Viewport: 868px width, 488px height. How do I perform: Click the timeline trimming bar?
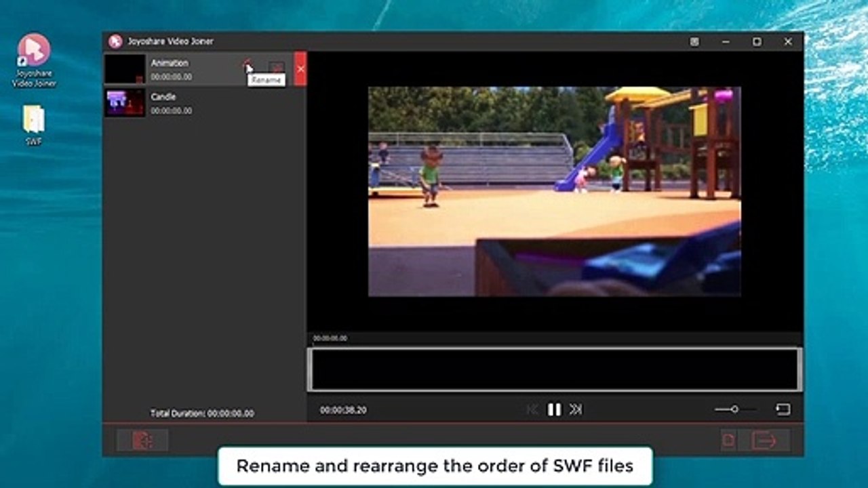555,369
